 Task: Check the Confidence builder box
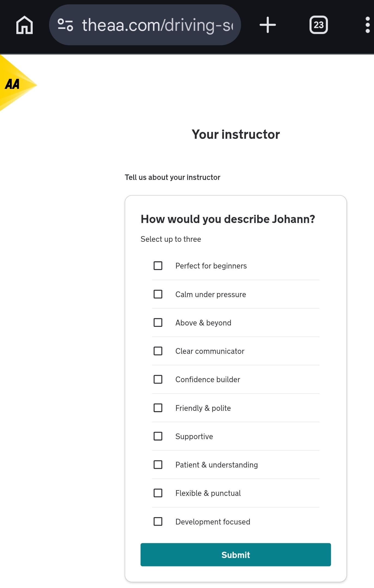pos(158,379)
